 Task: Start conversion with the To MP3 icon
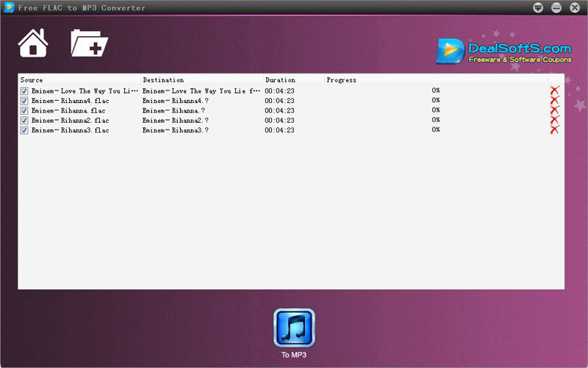295,328
